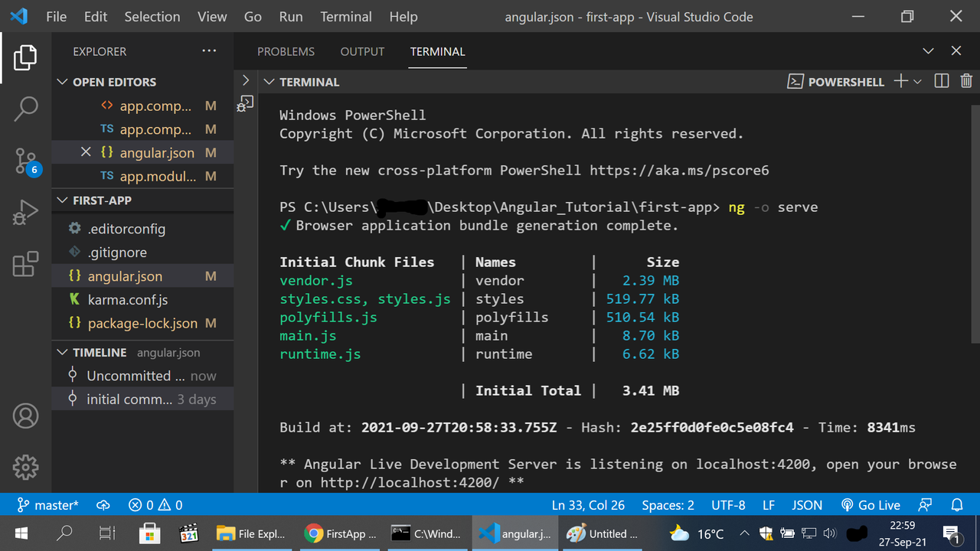Publish changes with cloud sync icon
The image size is (980, 551).
tap(103, 505)
